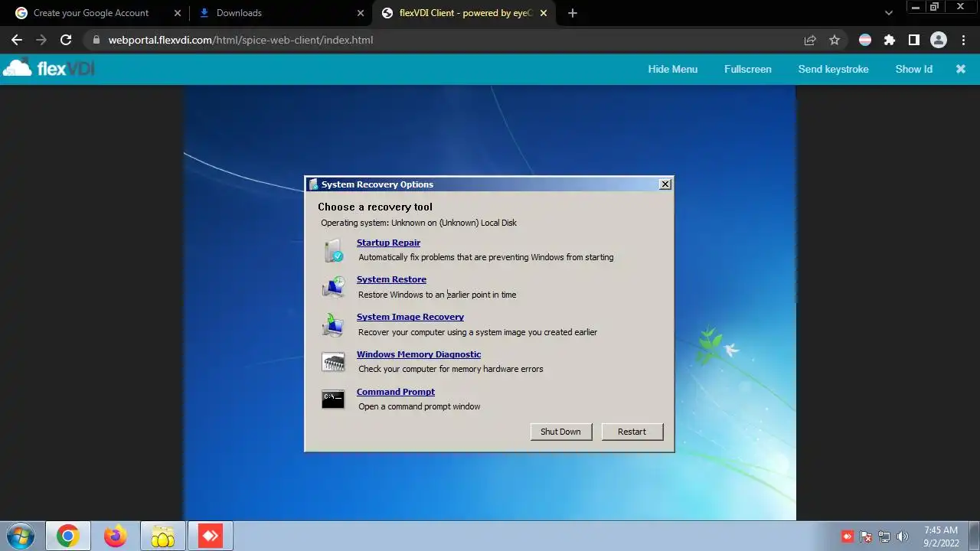
Task: Click the System Restore computer icon
Action: [x=333, y=288]
